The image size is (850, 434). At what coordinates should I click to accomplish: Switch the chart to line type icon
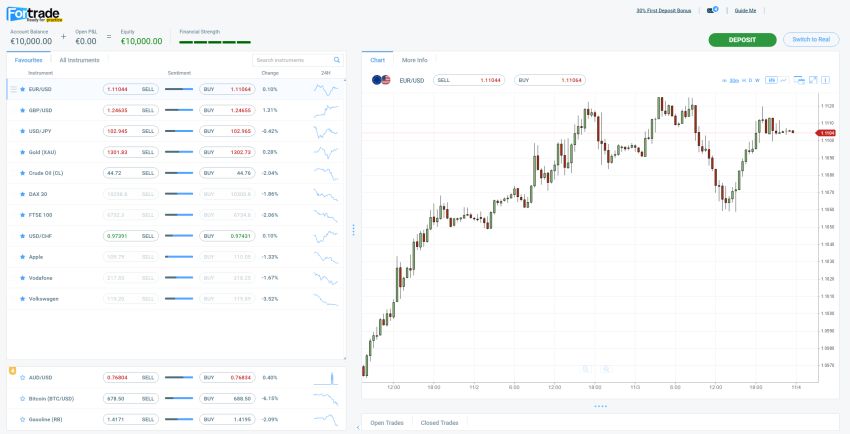tap(785, 80)
